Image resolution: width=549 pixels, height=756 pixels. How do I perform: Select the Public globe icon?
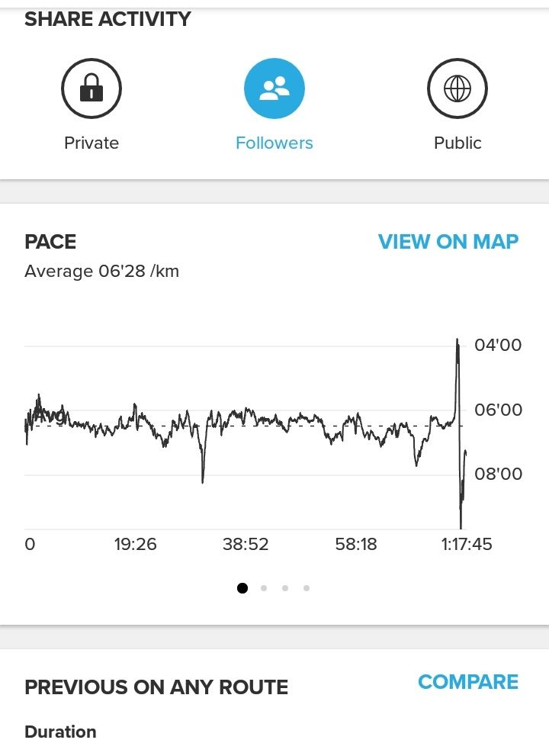coord(457,88)
